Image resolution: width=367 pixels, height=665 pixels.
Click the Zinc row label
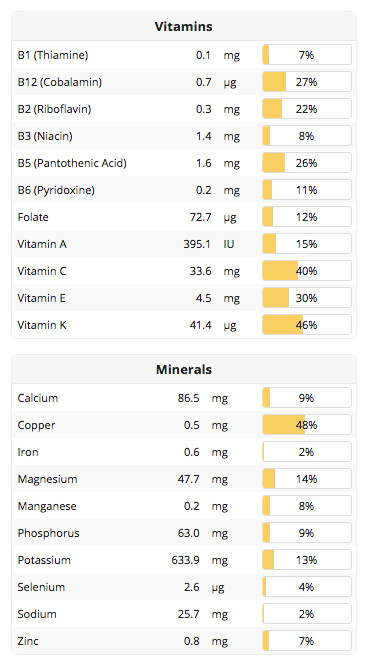tap(28, 641)
